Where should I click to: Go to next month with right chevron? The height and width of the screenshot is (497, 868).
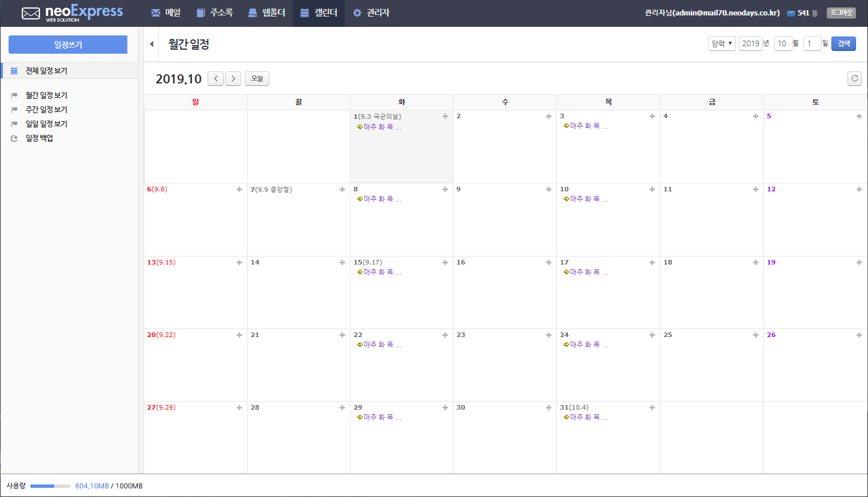tap(233, 79)
